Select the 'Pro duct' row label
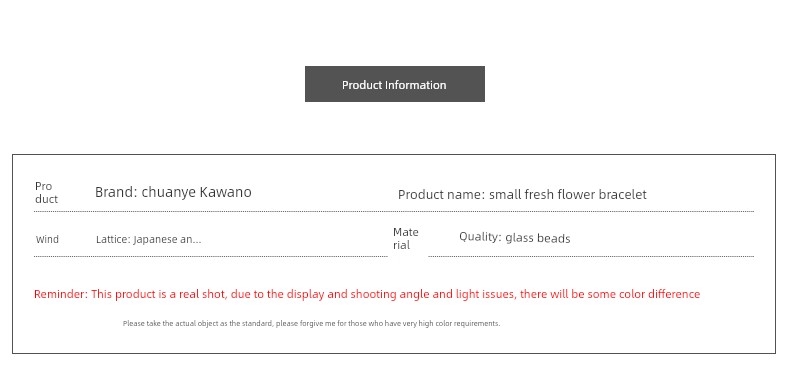790x391 pixels. (46, 192)
